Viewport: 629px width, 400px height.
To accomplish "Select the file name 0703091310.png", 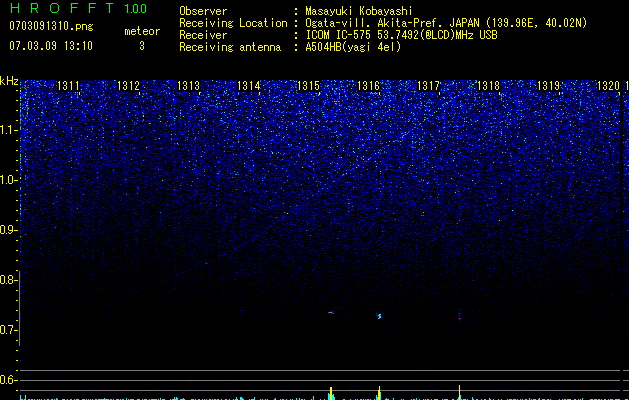I will coord(51,26).
